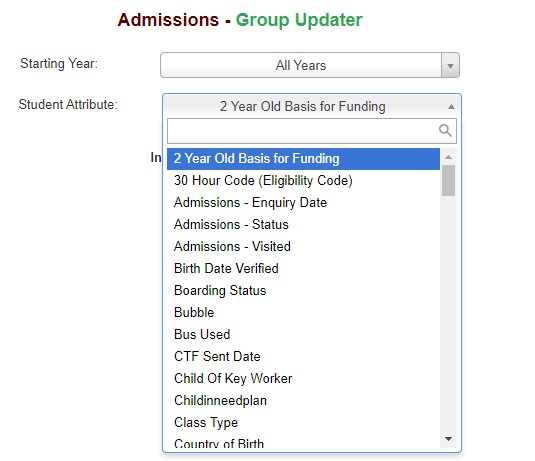Click the attribute search text field
The width and height of the screenshot is (535, 461).
(x=312, y=131)
